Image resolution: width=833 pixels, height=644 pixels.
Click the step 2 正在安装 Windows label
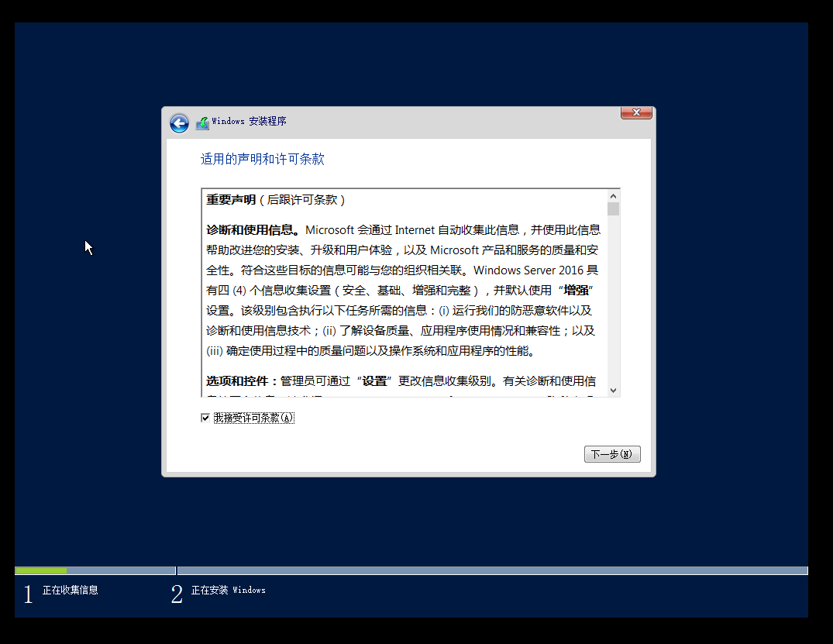click(228, 590)
